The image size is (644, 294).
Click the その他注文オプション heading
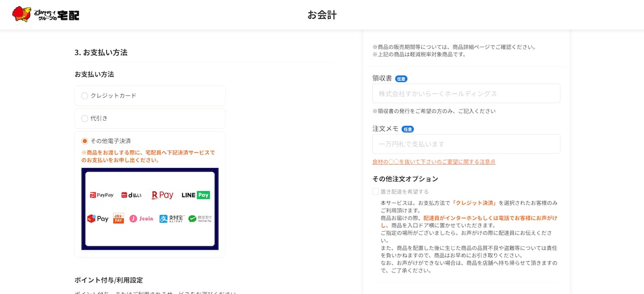(x=405, y=179)
